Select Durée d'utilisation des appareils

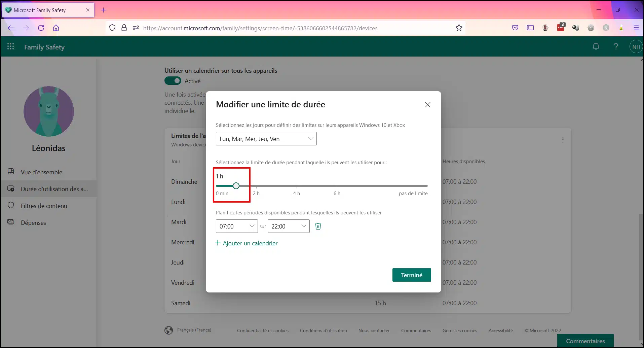(x=48, y=189)
